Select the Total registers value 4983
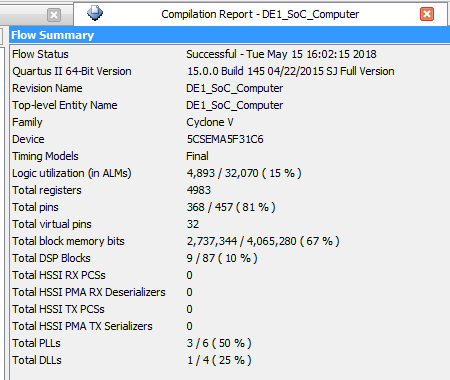 (199, 190)
